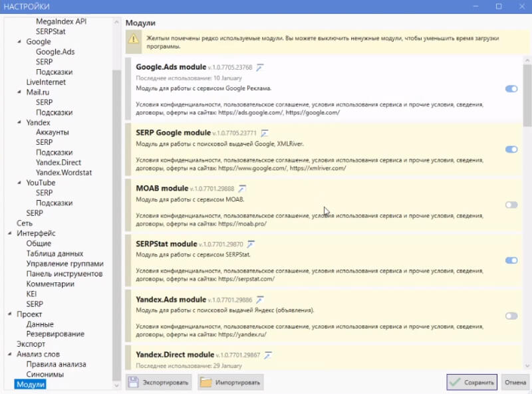
Task: Open Общие interface settings
Action: coord(39,243)
